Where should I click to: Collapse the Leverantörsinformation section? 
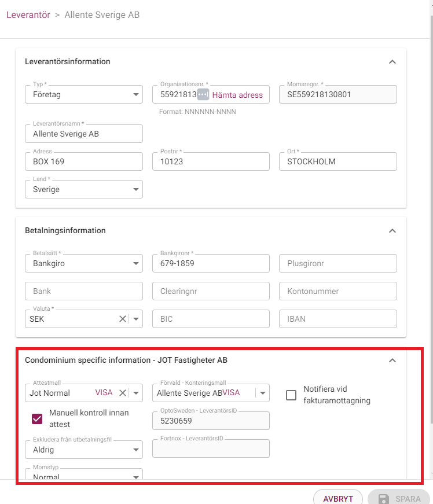click(392, 62)
